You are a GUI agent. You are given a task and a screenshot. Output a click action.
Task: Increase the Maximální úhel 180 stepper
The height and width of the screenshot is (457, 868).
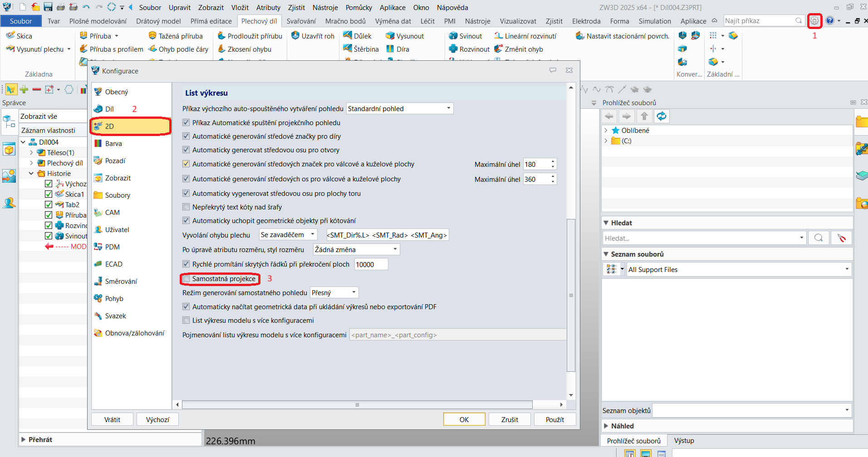[x=553, y=161]
